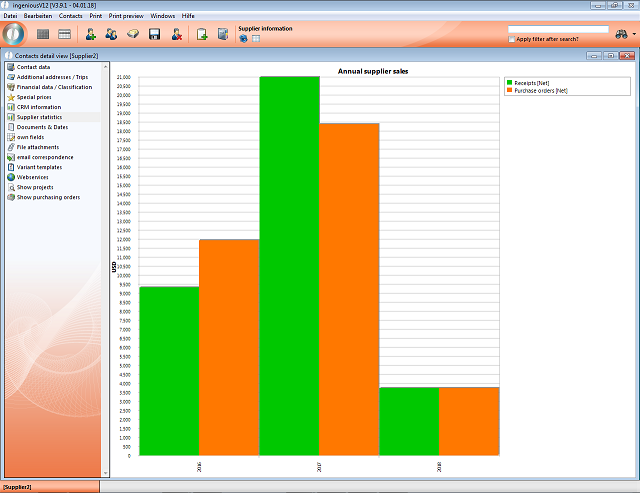Open CRM information section
The height and width of the screenshot is (493, 640).
pyautogui.click(x=39, y=107)
